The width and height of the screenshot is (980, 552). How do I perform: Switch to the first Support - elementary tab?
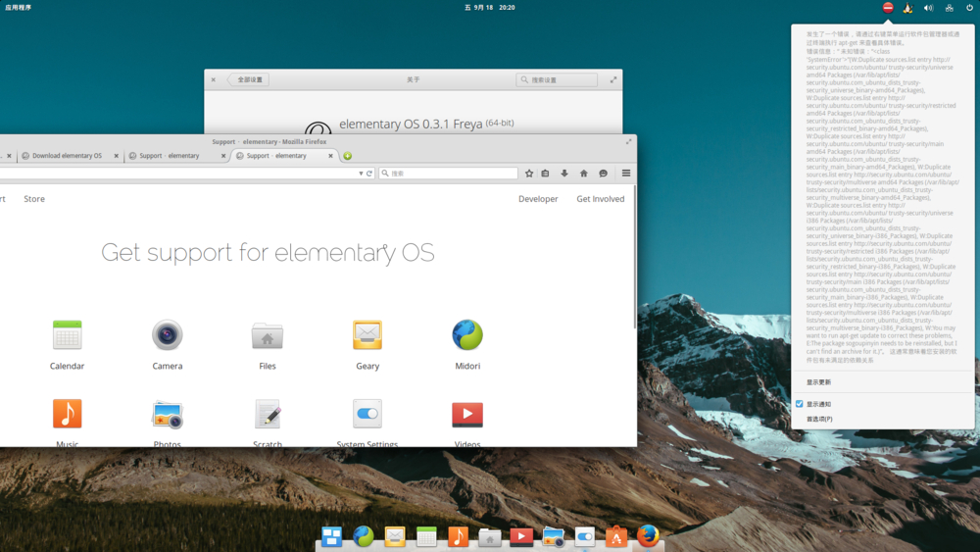[x=169, y=156]
